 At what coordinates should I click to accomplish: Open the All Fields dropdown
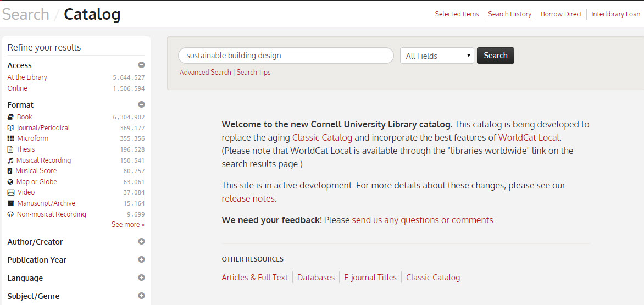point(437,56)
